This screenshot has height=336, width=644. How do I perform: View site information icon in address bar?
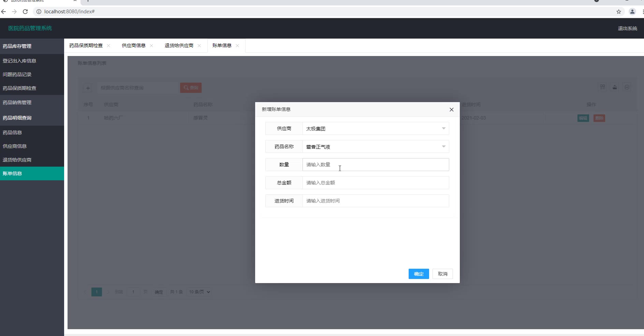coord(39,12)
